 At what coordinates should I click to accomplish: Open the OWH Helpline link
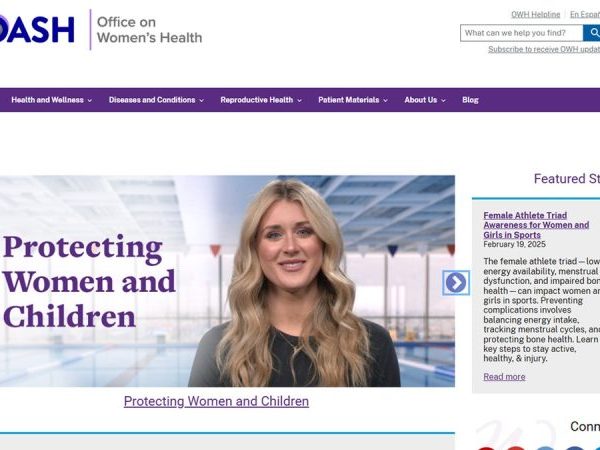(x=535, y=14)
